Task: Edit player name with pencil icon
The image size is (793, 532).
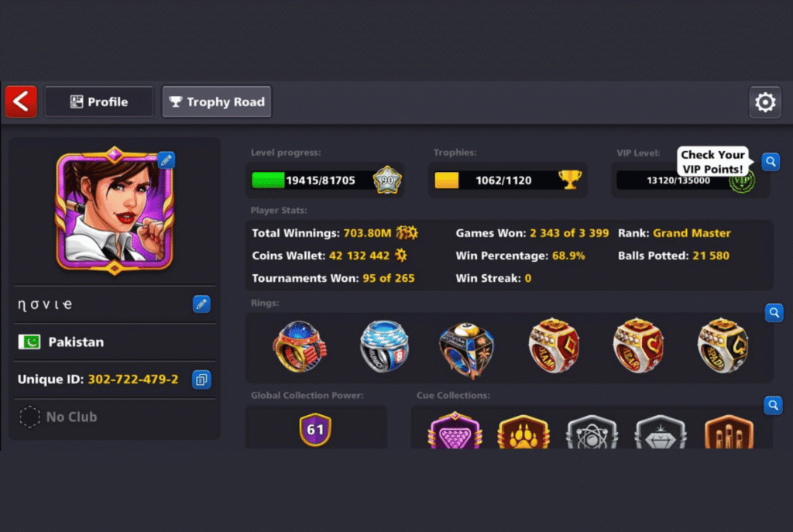Action: click(x=201, y=304)
